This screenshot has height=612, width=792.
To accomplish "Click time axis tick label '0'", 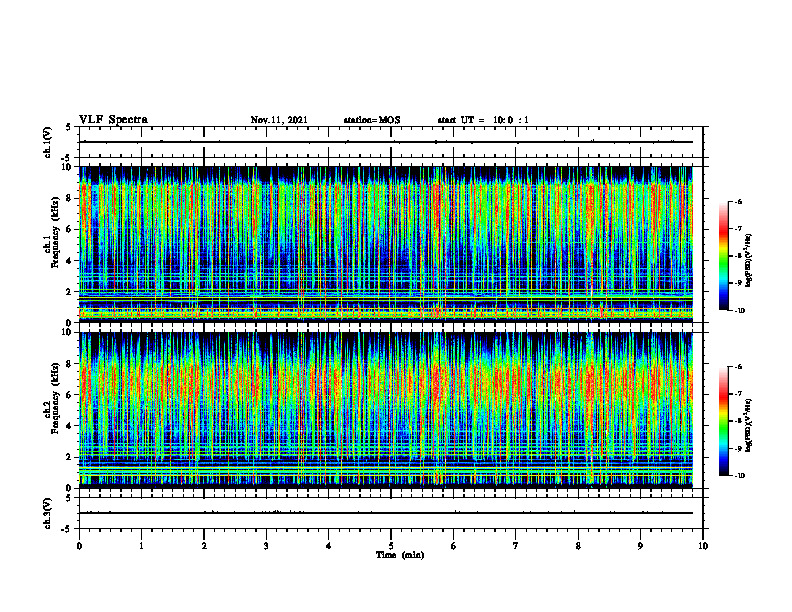I will pyautogui.click(x=79, y=546).
